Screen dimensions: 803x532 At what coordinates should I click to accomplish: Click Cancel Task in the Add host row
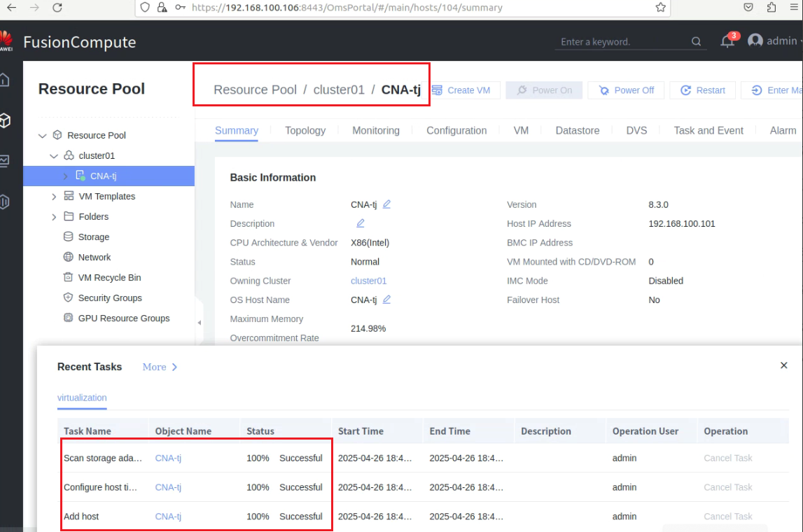[x=727, y=516]
